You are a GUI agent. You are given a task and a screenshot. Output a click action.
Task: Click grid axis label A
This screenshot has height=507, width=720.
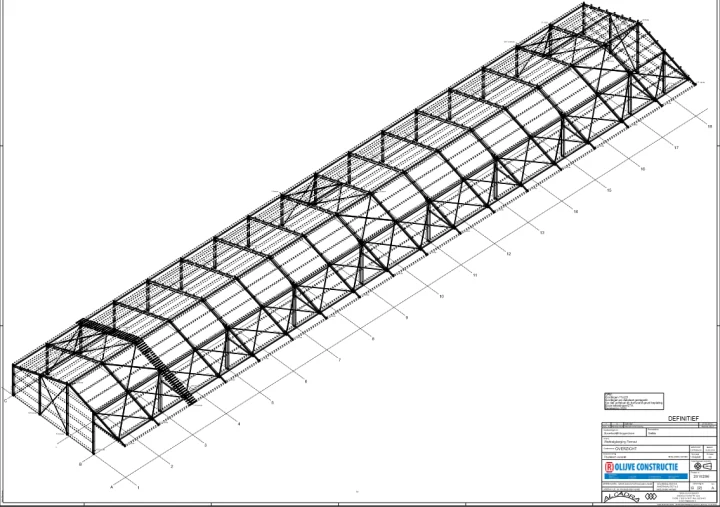[112, 486]
